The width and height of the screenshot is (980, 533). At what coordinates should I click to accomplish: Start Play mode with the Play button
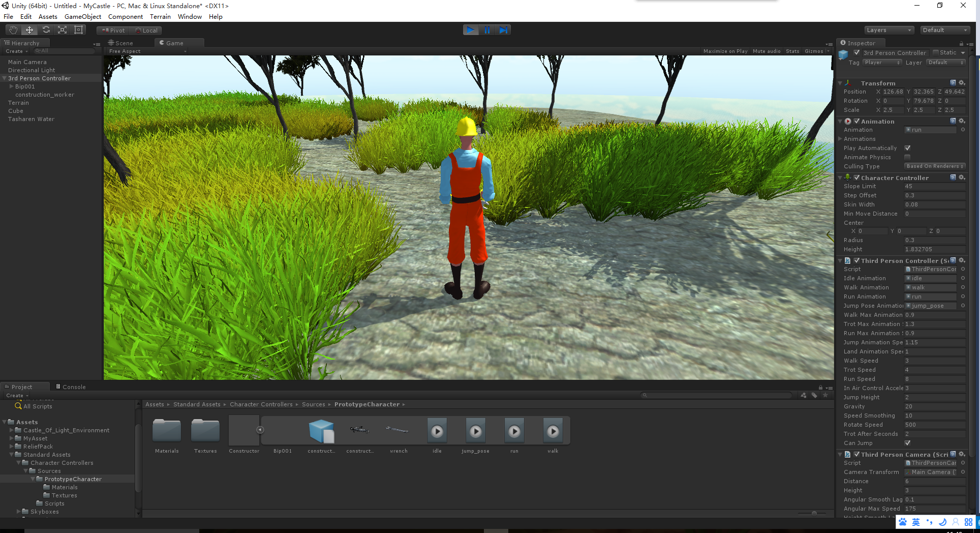[x=471, y=30]
